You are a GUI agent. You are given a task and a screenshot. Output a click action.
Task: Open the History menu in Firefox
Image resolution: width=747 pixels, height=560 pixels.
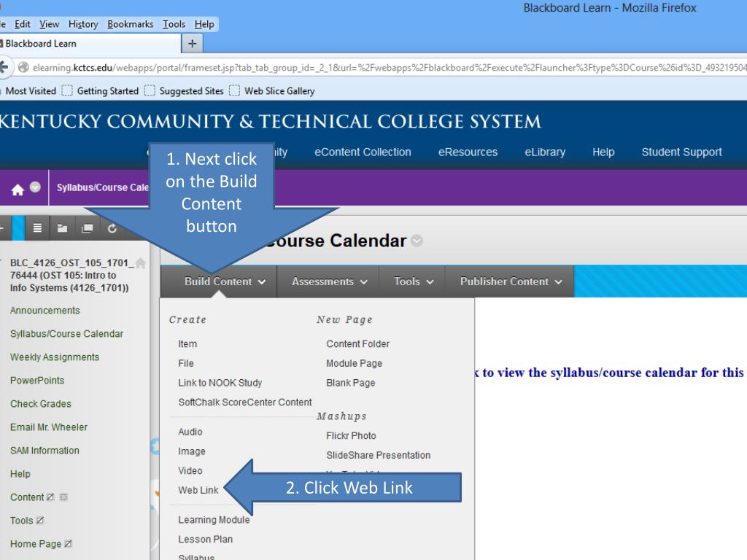[83, 24]
